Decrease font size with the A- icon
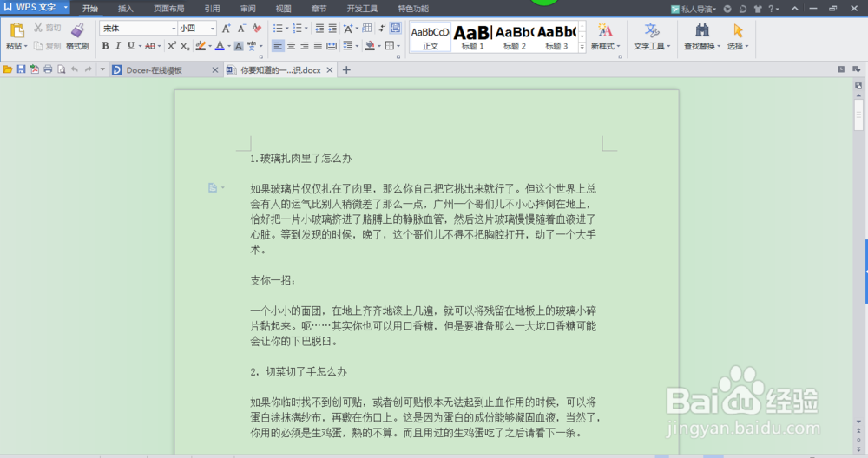This screenshot has height=458, width=868. [241, 29]
